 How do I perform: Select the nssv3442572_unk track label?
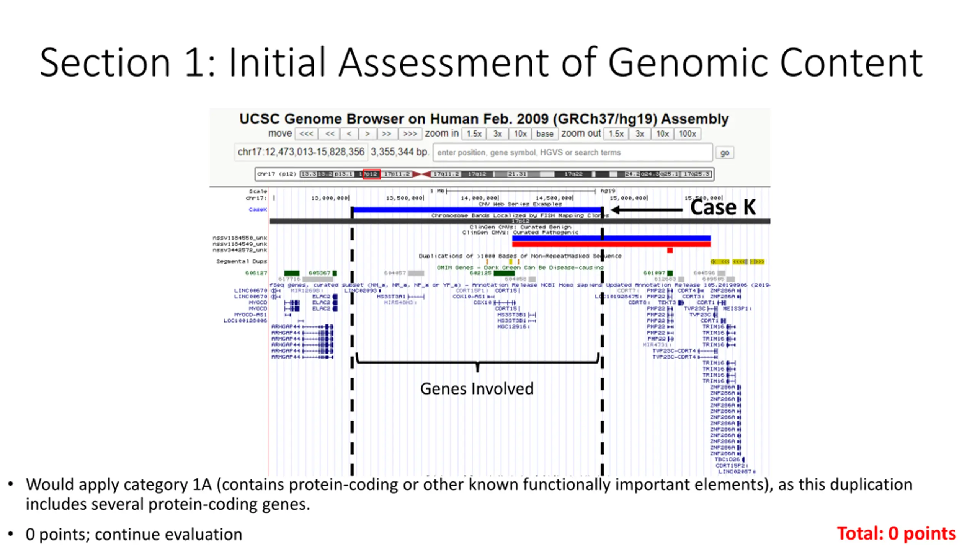tap(240, 250)
